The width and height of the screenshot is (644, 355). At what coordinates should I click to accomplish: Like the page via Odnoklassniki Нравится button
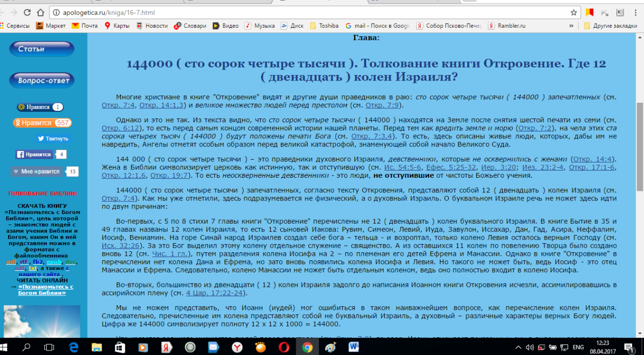(x=42, y=123)
